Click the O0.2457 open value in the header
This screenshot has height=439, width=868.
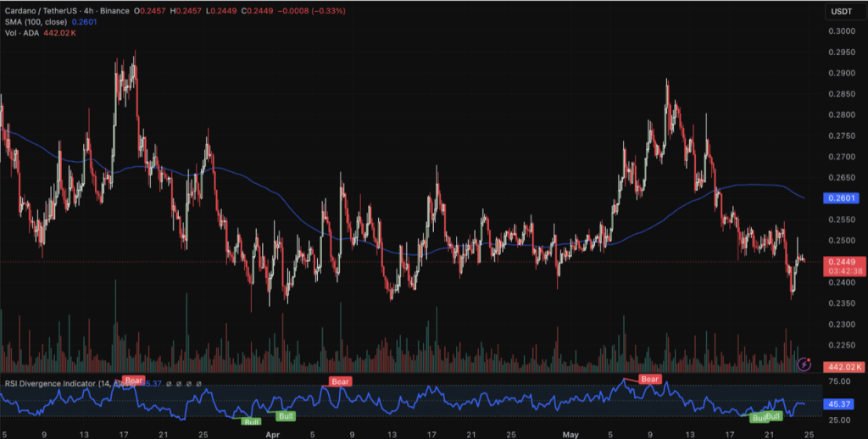click(x=149, y=10)
